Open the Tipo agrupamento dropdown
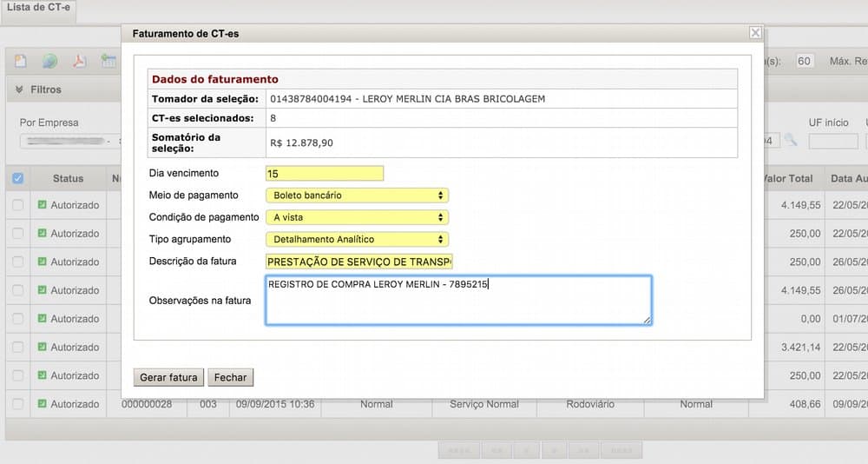The width and height of the screenshot is (868, 464). 357,240
